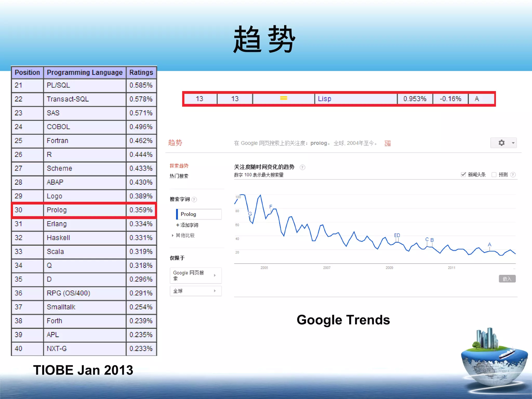Click the yellow equals icon in Lisp row

[x=283, y=98]
